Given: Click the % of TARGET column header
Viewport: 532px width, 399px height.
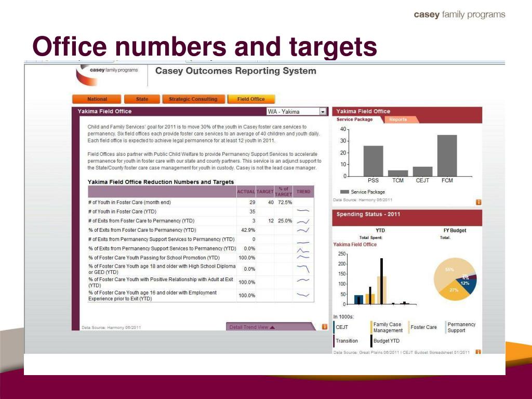Looking at the screenshot, I should click(283, 192).
